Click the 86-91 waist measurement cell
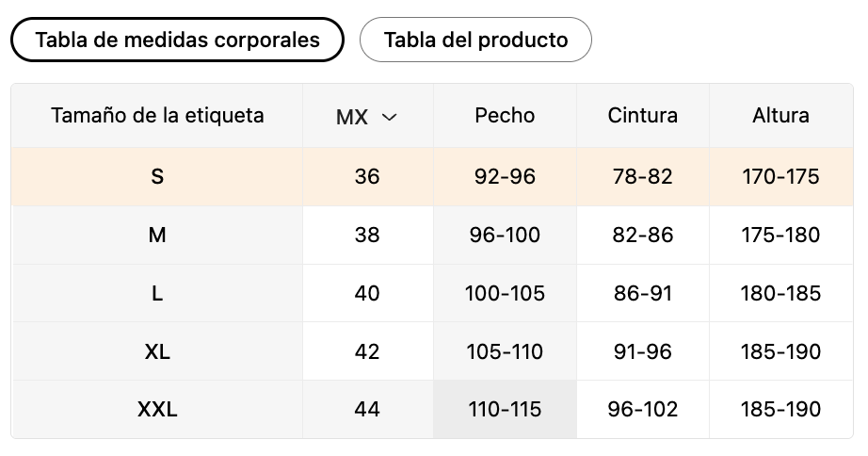The height and width of the screenshot is (456, 868). tap(643, 293)
